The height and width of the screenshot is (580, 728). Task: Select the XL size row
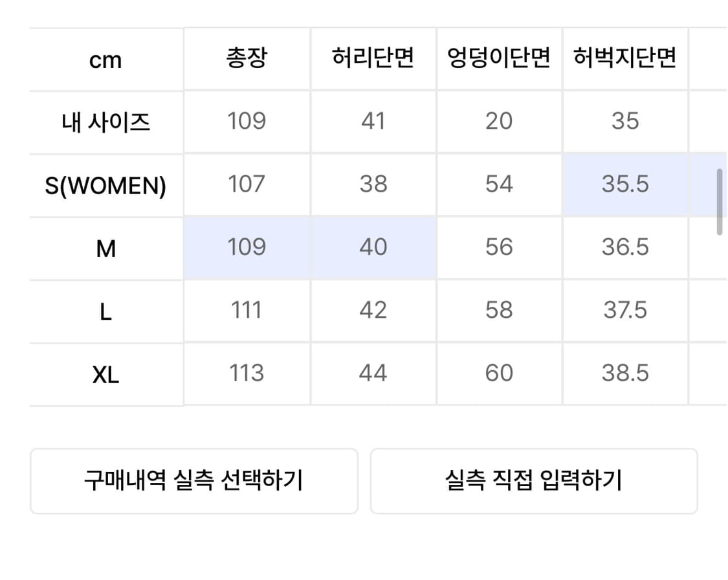105,372
